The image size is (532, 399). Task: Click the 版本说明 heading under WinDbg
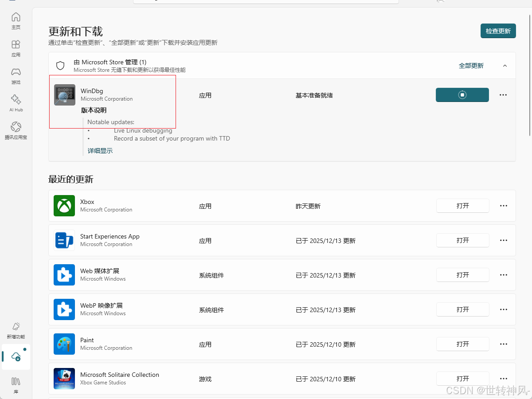pyautogui.click(x=94, y=110)
